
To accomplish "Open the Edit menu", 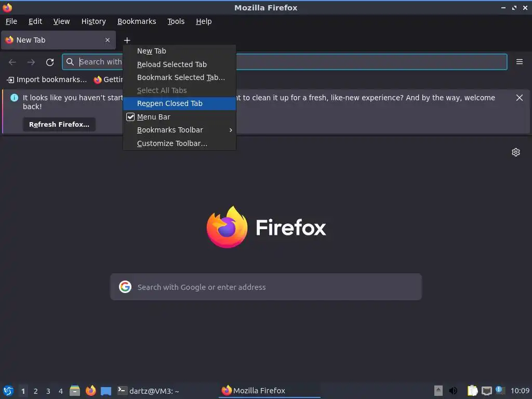I will click(35, 21).
